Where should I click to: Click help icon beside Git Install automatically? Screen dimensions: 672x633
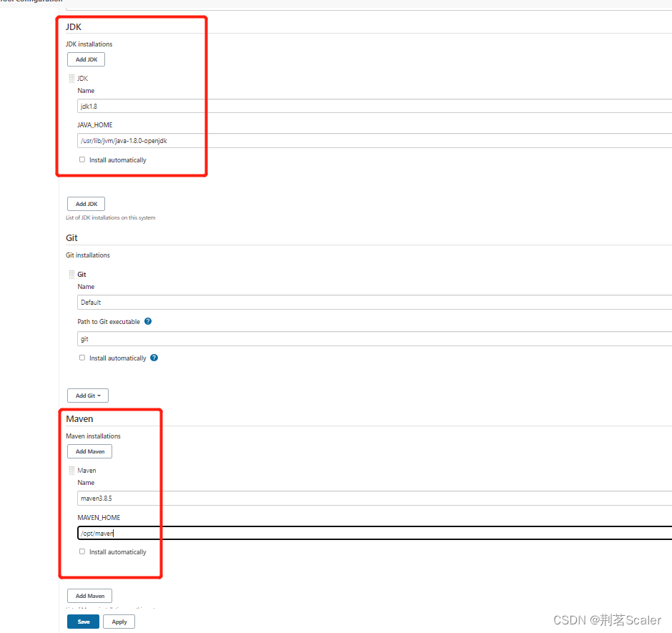click(154, 358)
